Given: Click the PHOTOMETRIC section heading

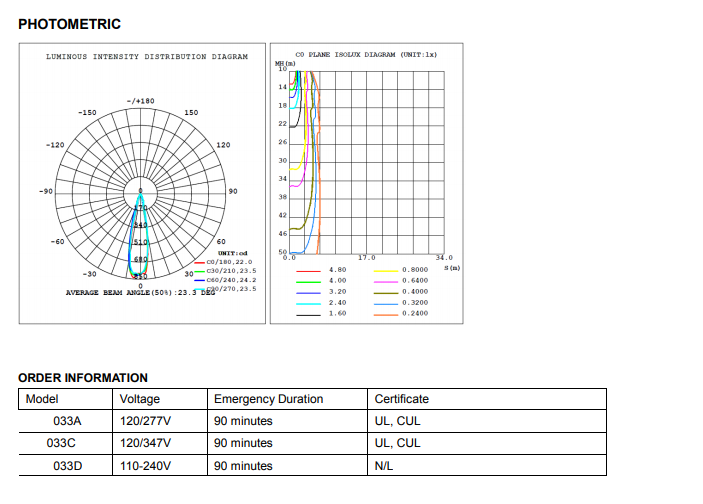Looking at the screenshot, I should [x=69, y=24].
